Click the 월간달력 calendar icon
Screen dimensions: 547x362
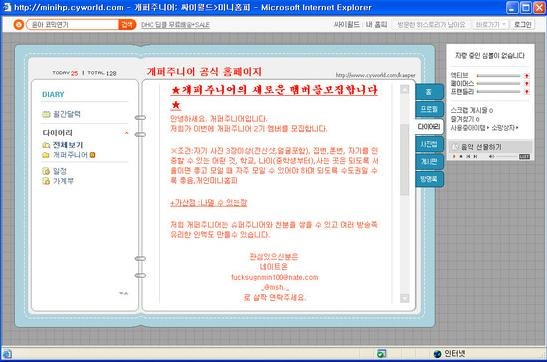[x=46, y=114]
